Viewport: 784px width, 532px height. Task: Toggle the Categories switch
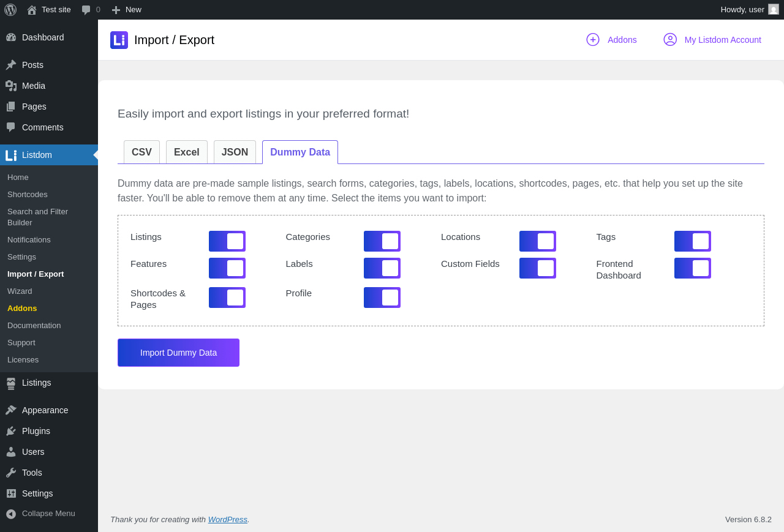pyautogui.click(x=382, y=241)
